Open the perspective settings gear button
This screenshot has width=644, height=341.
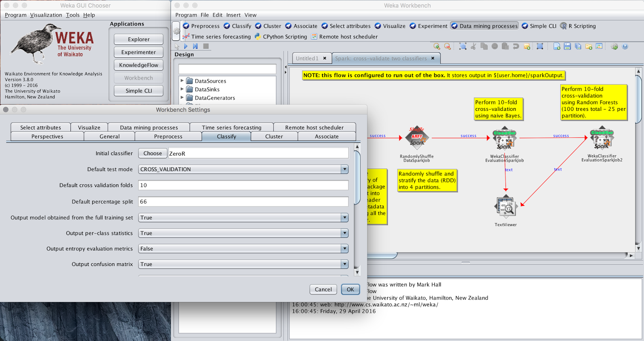pos(176,31)
